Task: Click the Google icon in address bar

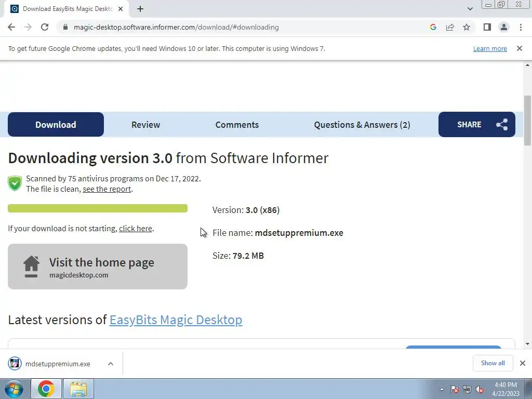Action: pos(433,27)
